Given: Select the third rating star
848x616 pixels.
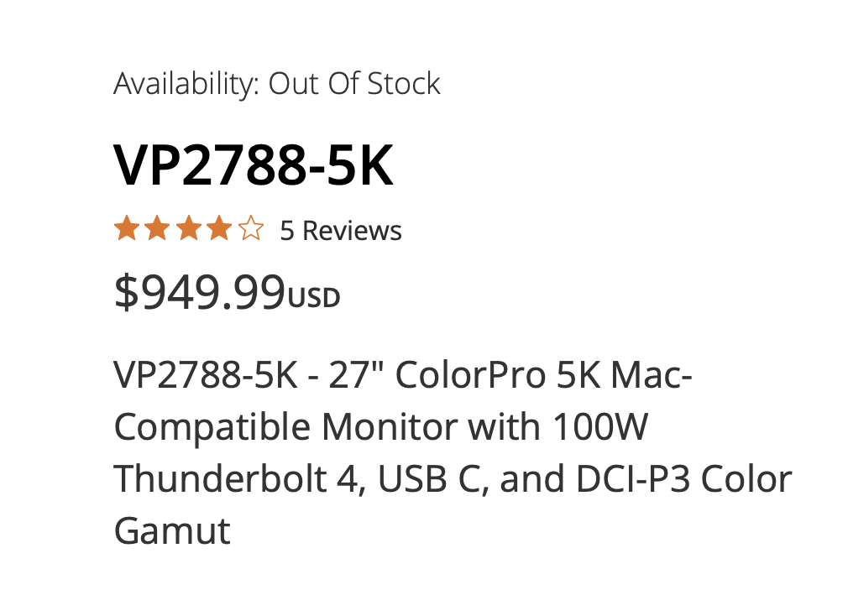Looking at the screenshot, I should [189, 228].
